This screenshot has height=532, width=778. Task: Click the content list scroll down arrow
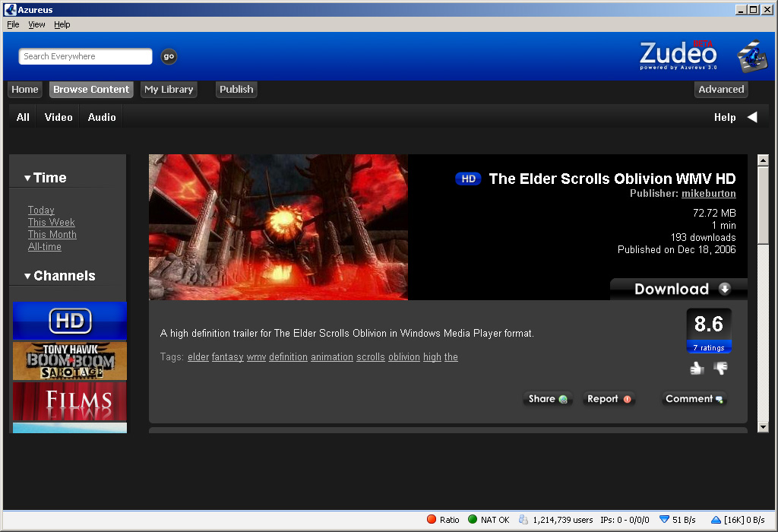(x=763, y=427)
